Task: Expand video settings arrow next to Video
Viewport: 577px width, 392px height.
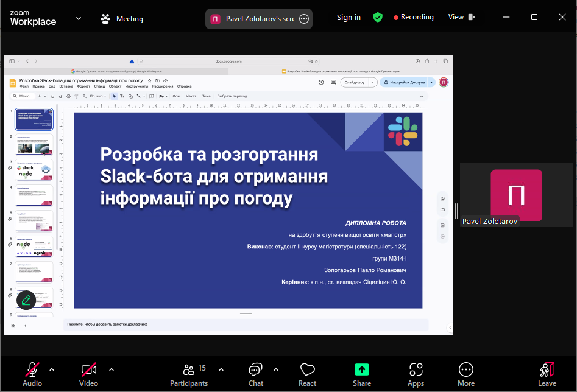Action: click(112, 369)
